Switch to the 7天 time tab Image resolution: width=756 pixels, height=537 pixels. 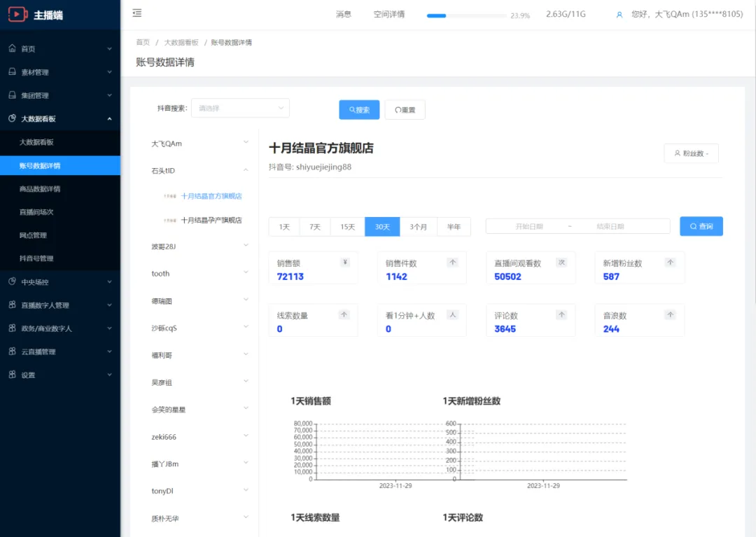coord(314,226)
